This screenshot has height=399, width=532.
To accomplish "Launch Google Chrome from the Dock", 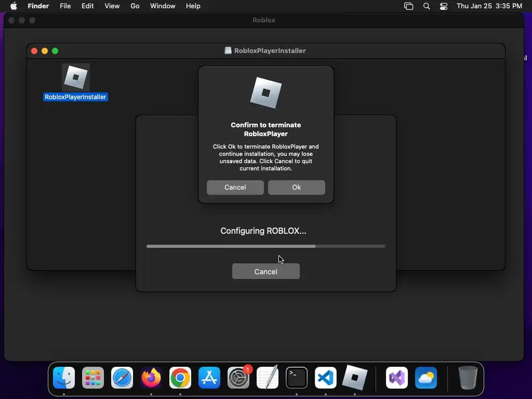I will coord(180,378).
